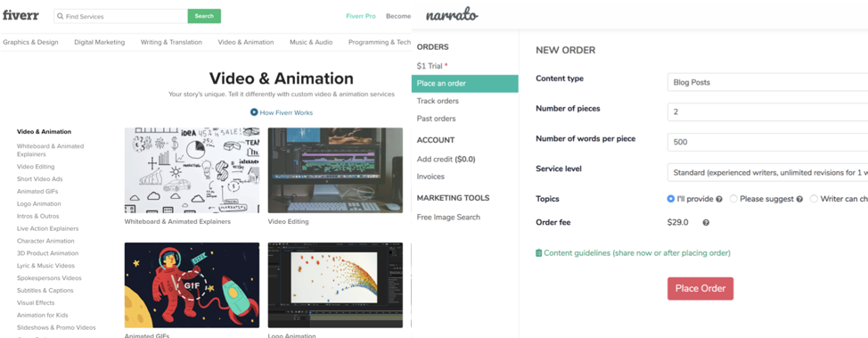Select Short Video Ads in sidebar
This screenshot has width=868, height=338.
[40, 179]
